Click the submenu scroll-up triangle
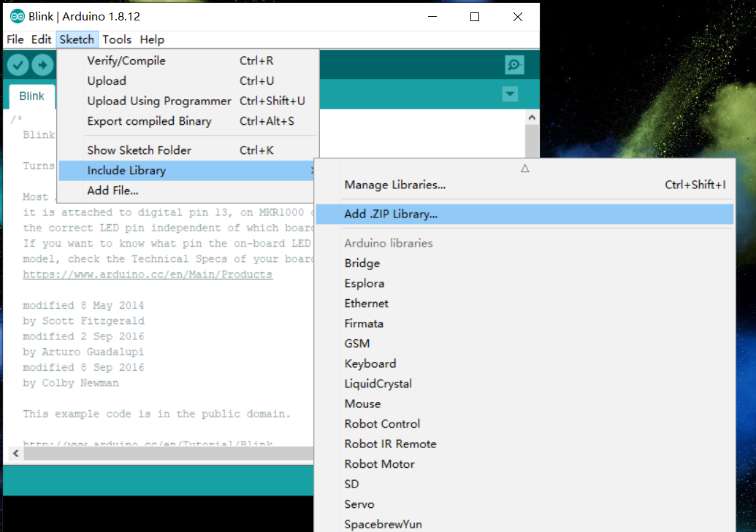Image resolution: width=756 pixels, height=532 pixels. pyautogui.click(x=524, y=168)
